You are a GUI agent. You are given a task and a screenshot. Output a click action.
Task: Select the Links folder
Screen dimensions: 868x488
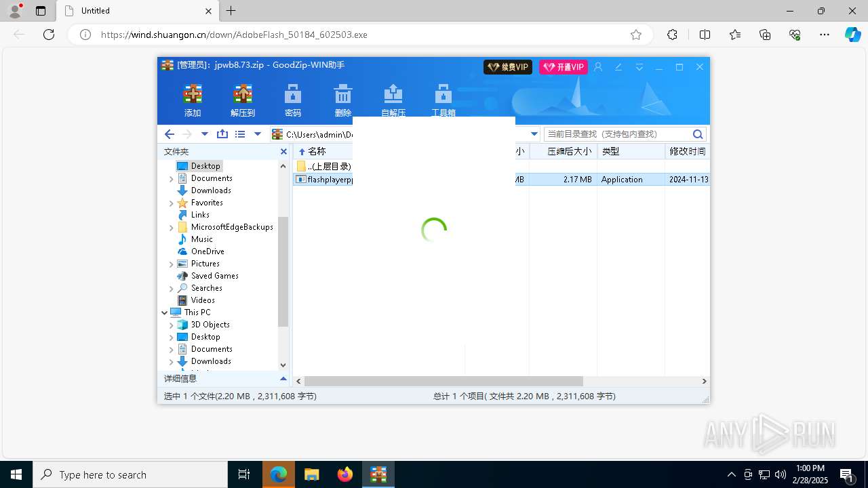pyautogui.click(x=200, y=215)
